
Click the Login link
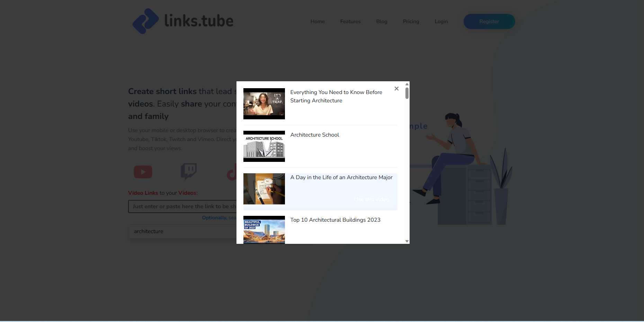click(441, 21)
